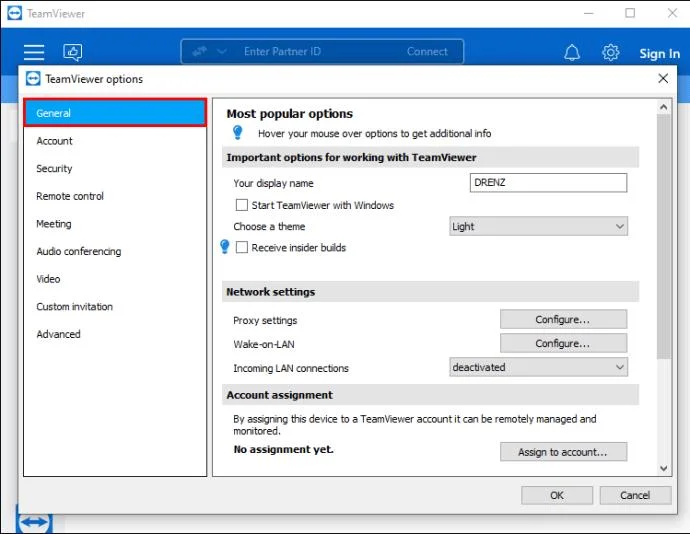Click the lightbulb hint icon under Most popular options
Screen dimensions: 690x534
coord(238,132)
